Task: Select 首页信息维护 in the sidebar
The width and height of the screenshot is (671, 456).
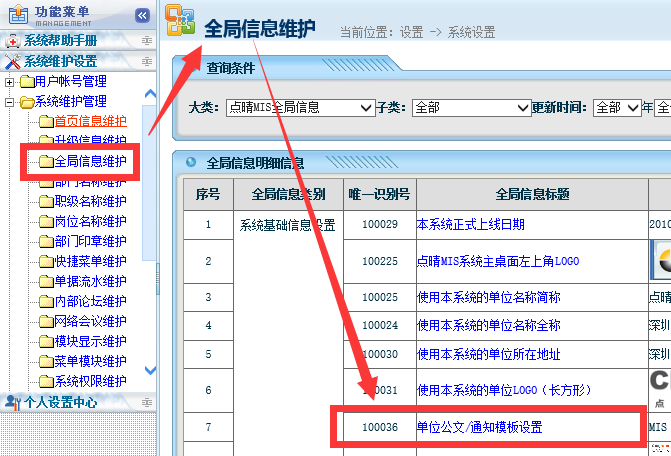Action: pyautogui.click(x=90, y=122)
